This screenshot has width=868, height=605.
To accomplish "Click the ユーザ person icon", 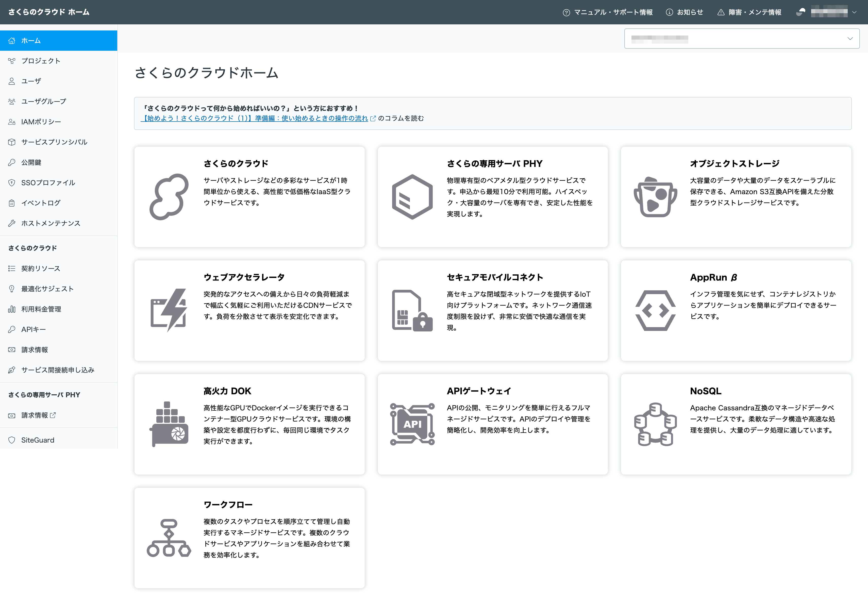I will pyautogui.click(x=12, y=81).
